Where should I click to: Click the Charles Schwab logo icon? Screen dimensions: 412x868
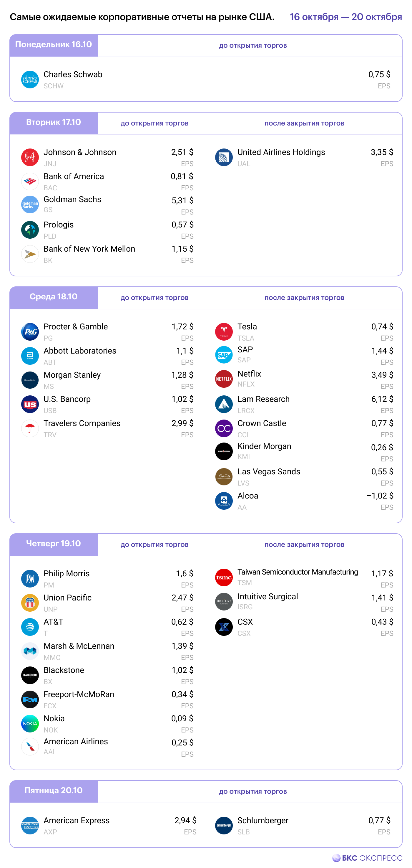(x=30, y=80)
